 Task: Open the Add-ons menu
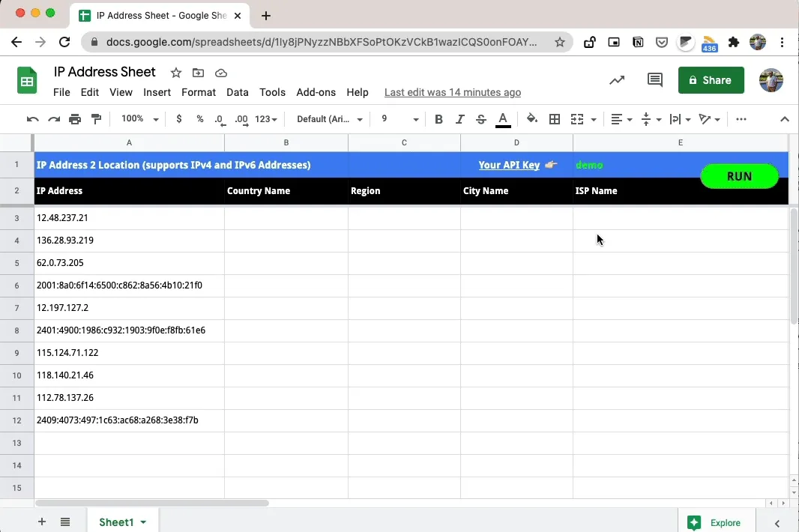[316, 92]
